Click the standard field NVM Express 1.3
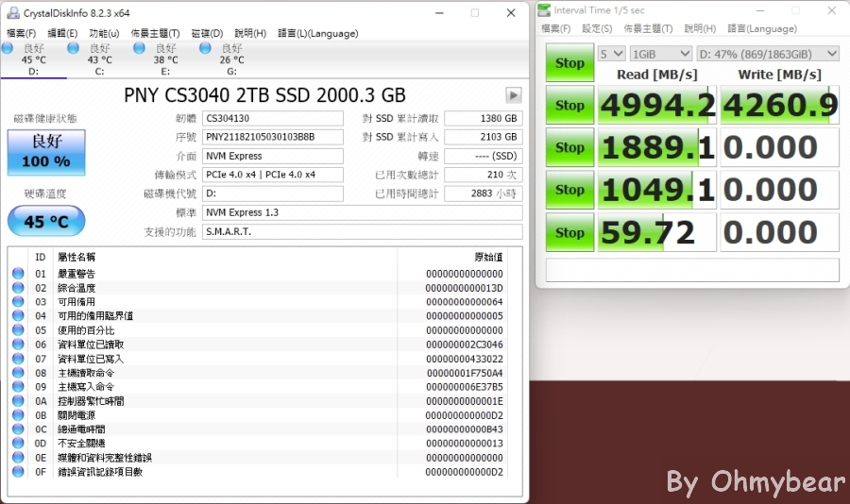This screenshot has height=504, width=850. pyautogui.click(x=362, y=212)
